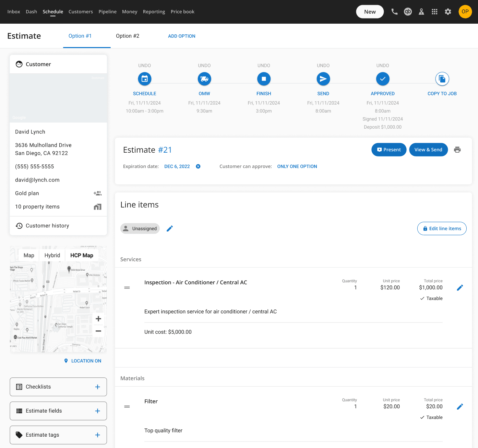The height and width of the screenshot is (448, 478).
Task: Click customer email david@lynch.com
Action: pyautogui.click(x=37, y=180)
